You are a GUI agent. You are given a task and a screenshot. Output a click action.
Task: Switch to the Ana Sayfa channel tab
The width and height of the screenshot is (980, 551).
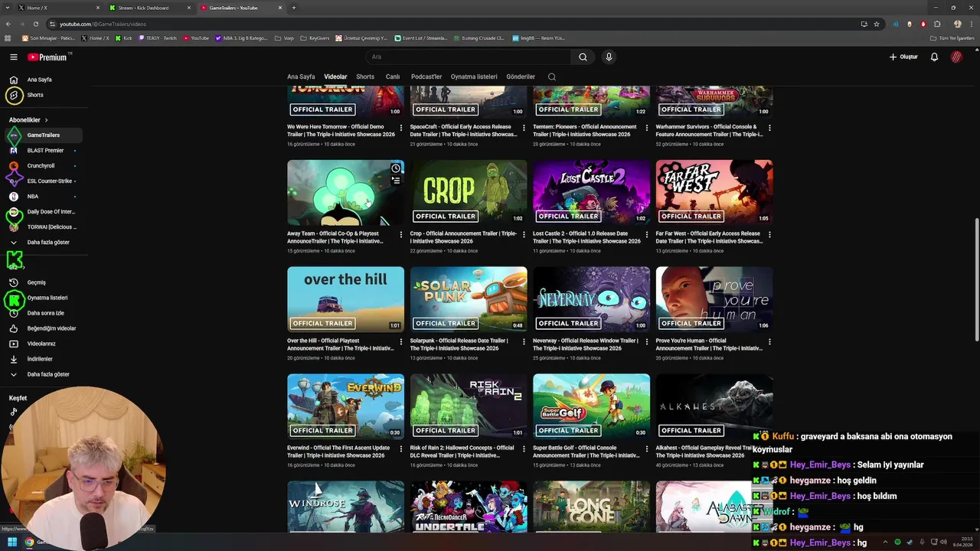[x=301, y=77]
